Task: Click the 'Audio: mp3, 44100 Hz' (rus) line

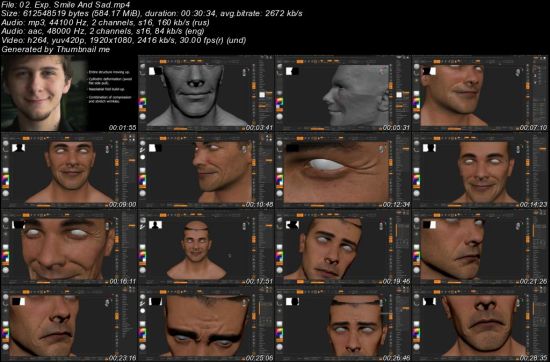Action: coord(106,22)
